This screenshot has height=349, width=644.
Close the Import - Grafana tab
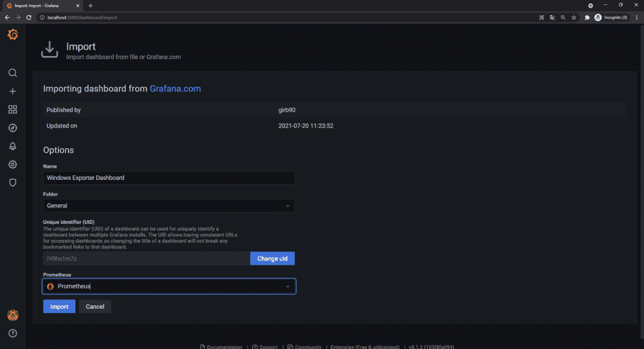pos(77,6)
